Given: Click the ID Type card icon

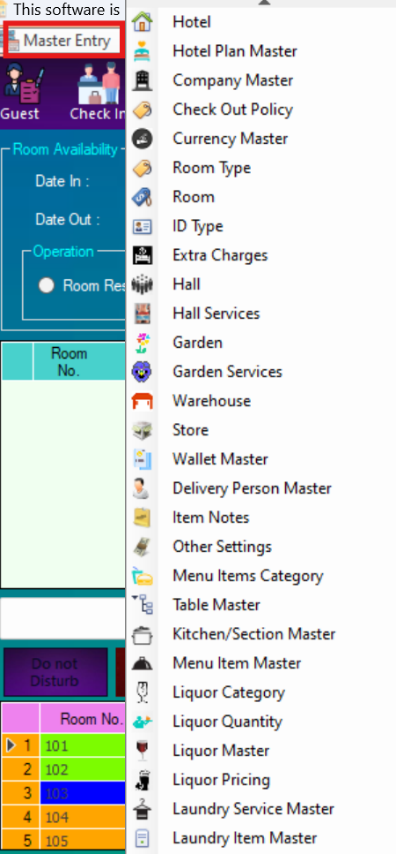Looking at the screenshot, I should (x=142, y=226).
